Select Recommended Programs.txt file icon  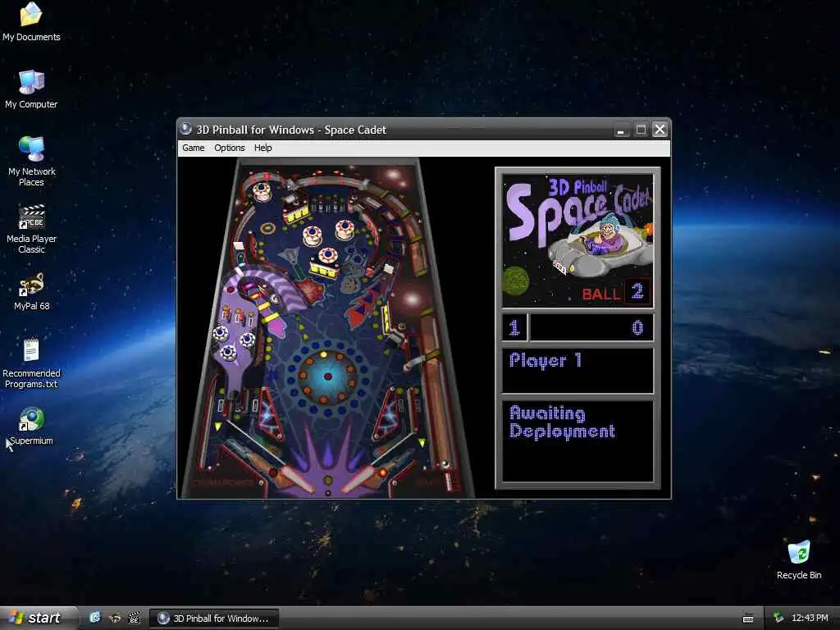click(31, 363)
